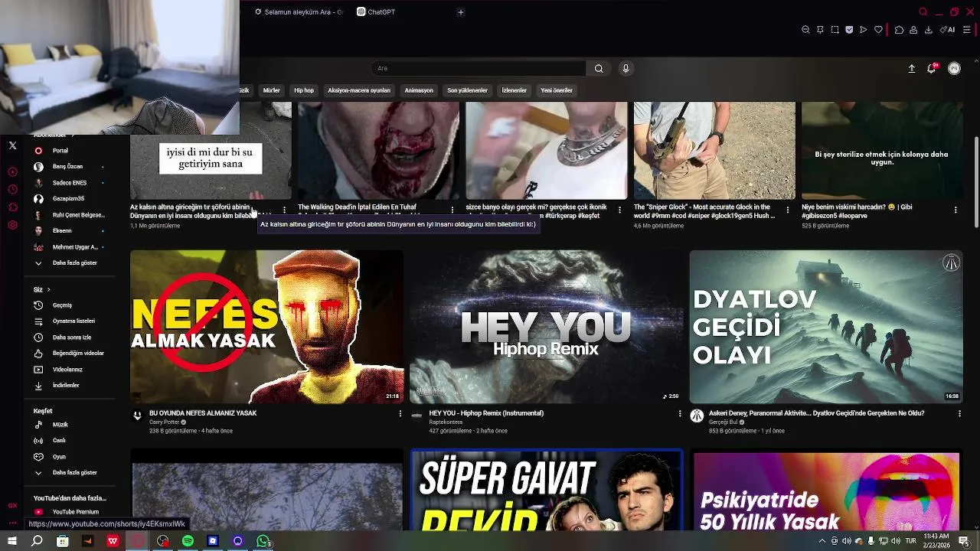
Task: Expand the Siz section chevron
Action: click(48, 290)
